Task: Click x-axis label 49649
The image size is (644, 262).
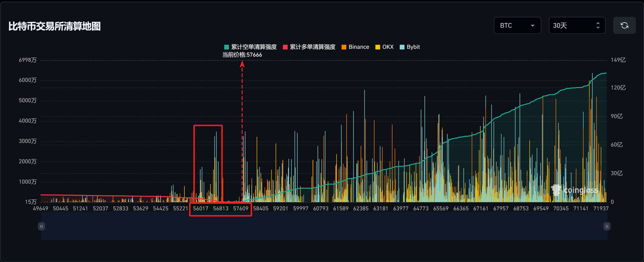Action: pos(40,209)
